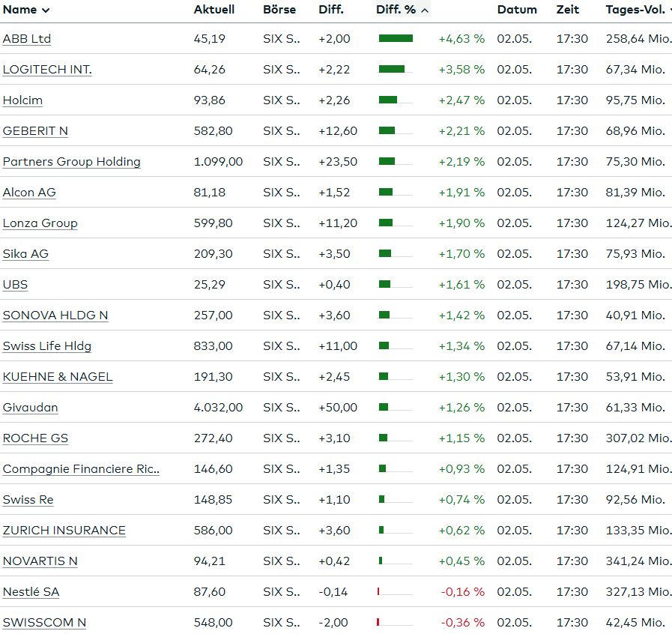Open the ROCHE GS stock link
The width and height of the screenshot is (672, 634).
(35, 438)
